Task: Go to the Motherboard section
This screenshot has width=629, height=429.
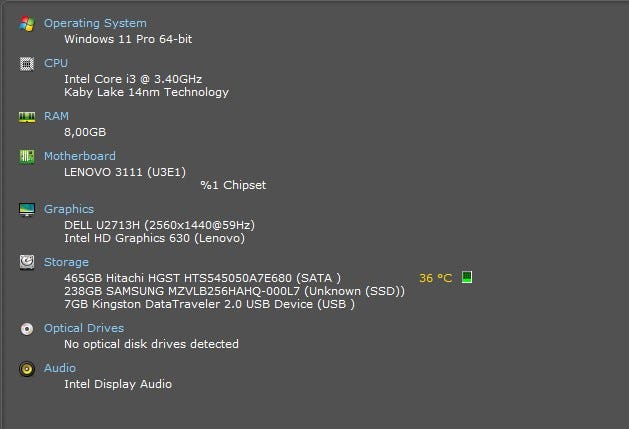Action: (x=80, y=156)
